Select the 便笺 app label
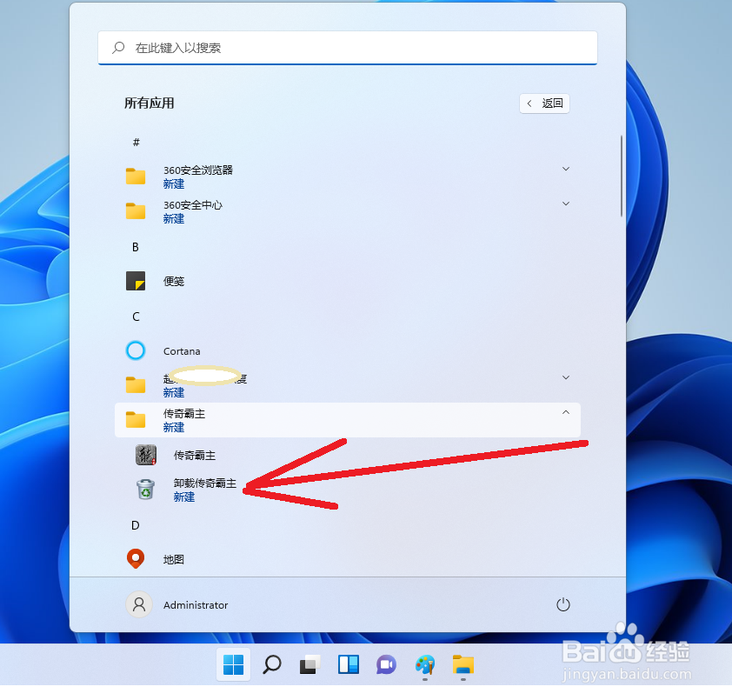The width and height of the screenshot is (732, 700). [174, 281]
